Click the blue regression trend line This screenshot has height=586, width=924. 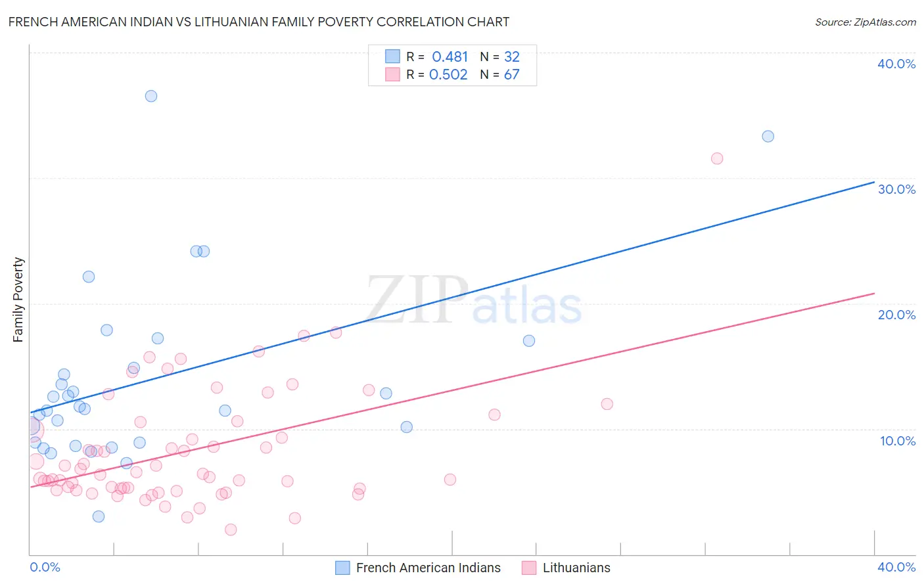pos(452,297)
